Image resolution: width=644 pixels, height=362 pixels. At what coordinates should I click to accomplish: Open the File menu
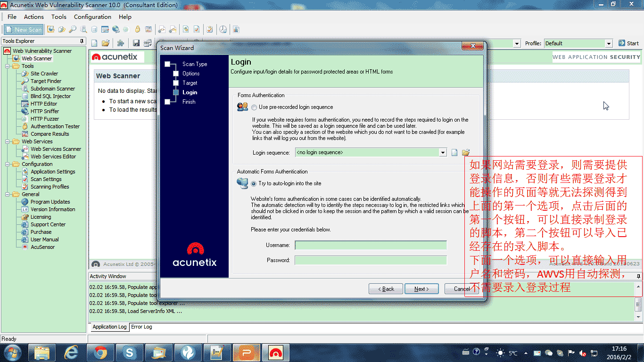tap(12, 16)
